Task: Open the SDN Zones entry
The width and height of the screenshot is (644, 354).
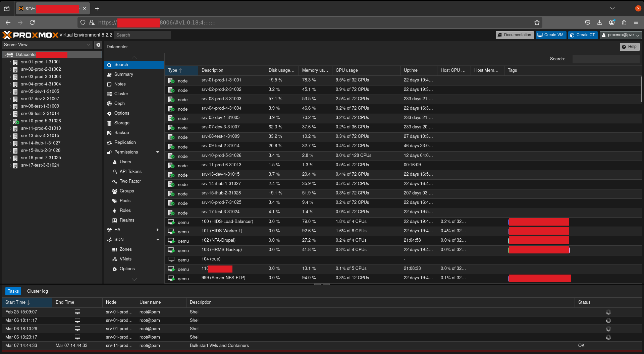Action: [x=134, y=249]
